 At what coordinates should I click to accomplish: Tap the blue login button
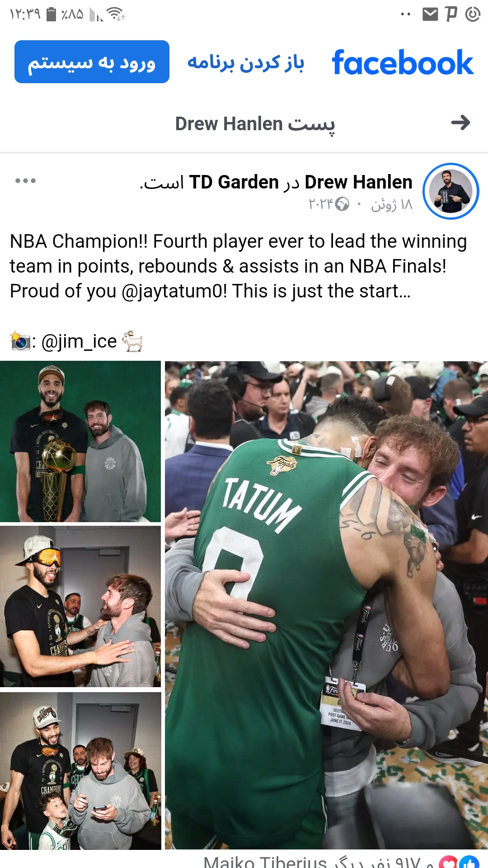(x=92, y=62)
